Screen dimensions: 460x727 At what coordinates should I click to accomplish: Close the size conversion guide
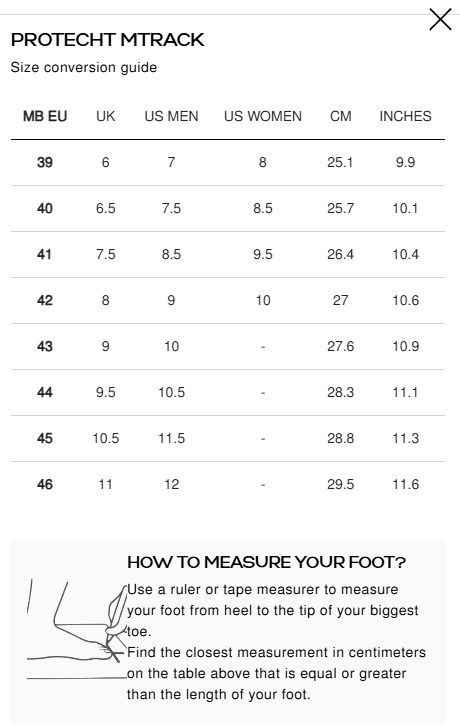(440, 19)
